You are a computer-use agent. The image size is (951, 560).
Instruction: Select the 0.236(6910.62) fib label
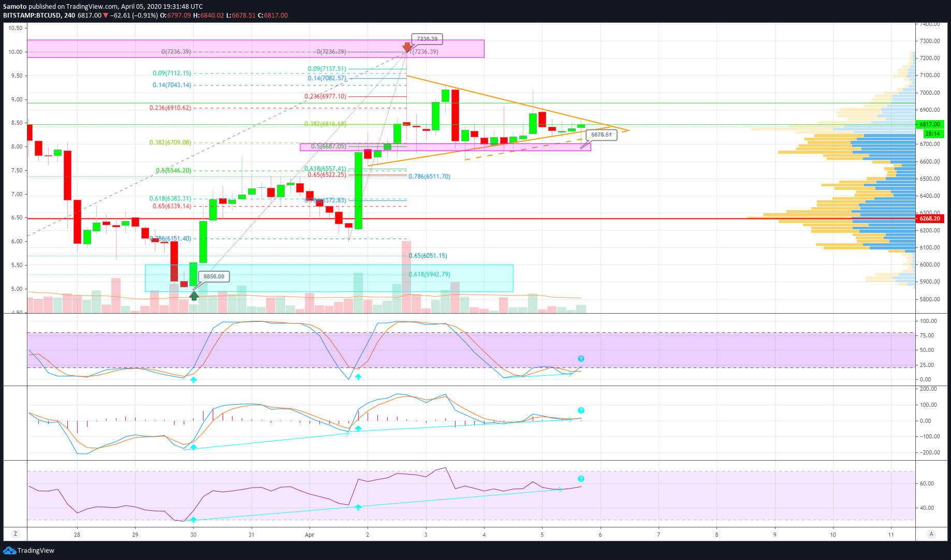[170, 108]
